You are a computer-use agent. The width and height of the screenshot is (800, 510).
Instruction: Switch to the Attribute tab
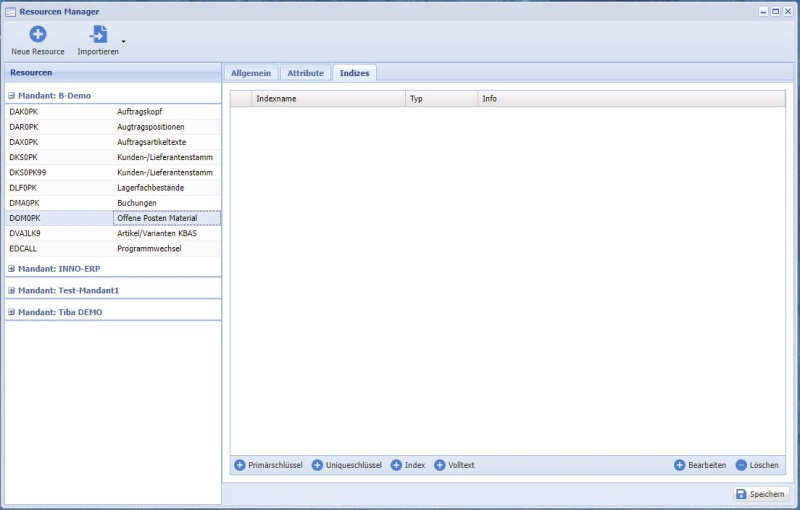coord(305,73)
